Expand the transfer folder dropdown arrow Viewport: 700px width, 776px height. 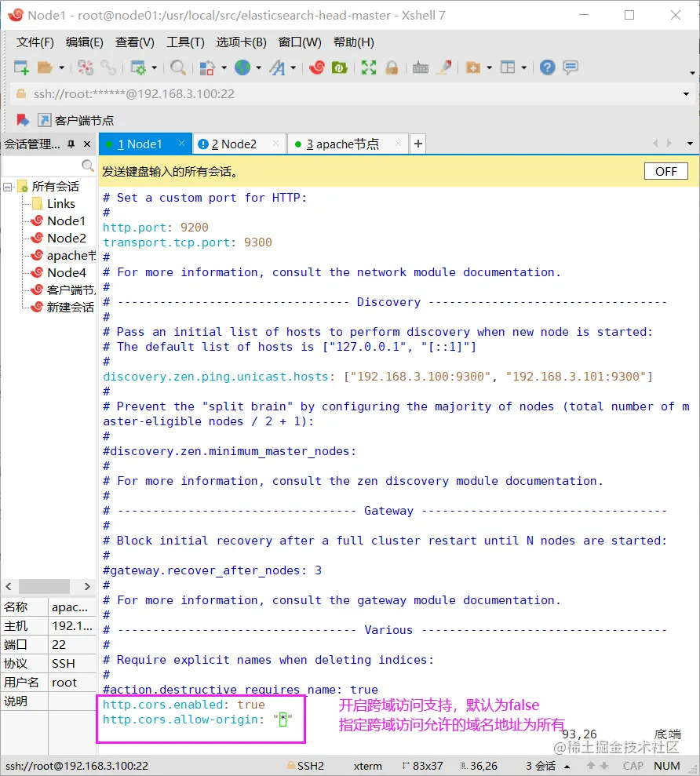[489, 67]
